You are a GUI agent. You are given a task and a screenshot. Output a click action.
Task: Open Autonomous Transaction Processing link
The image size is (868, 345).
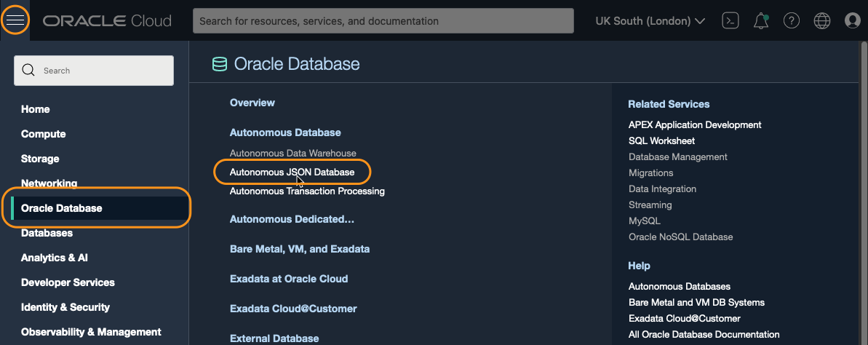[x=307, y=191]
